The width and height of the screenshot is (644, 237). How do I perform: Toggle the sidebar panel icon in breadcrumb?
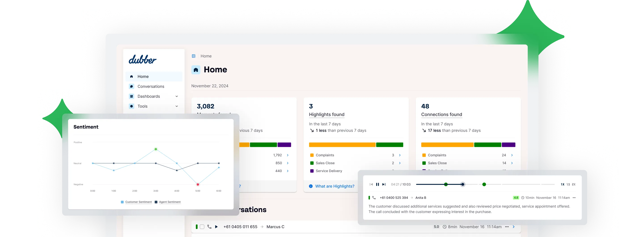(x=193, y=56)
